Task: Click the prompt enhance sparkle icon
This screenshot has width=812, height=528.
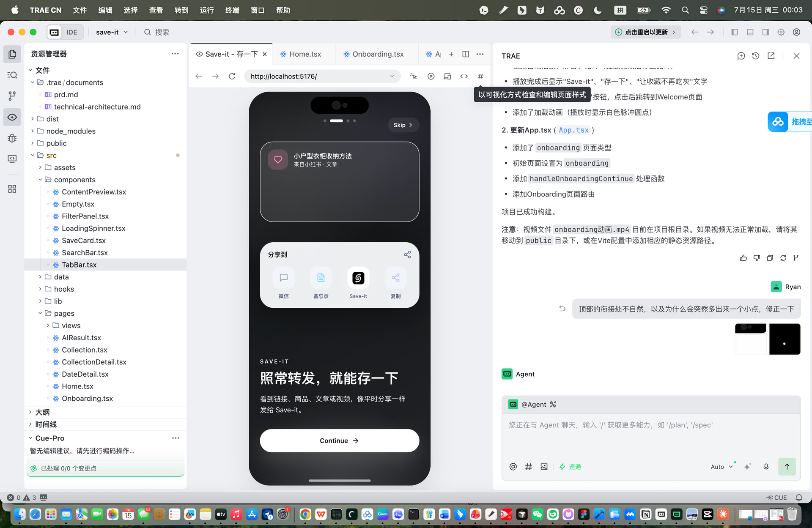Action: 747,467
